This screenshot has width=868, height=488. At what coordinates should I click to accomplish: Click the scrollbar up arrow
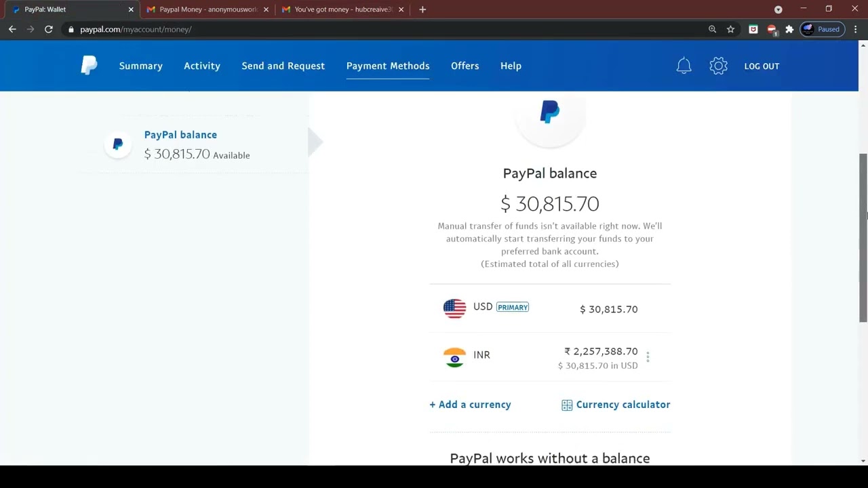pyautogui.click(x=863, y=45)
